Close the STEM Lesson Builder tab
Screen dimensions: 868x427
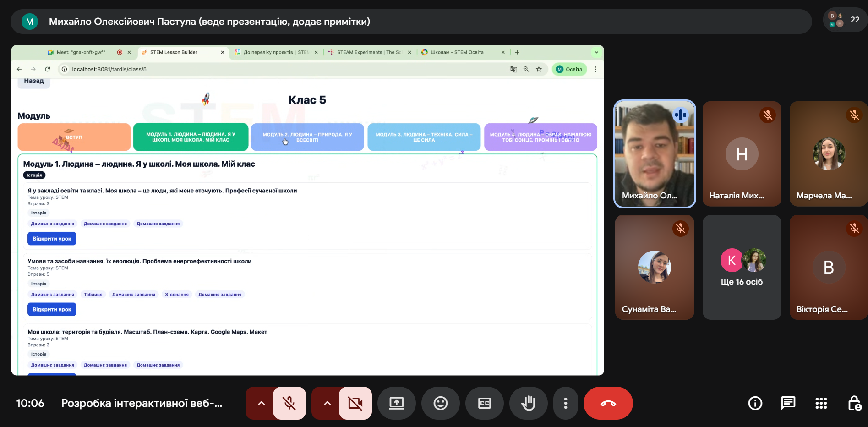223,52
